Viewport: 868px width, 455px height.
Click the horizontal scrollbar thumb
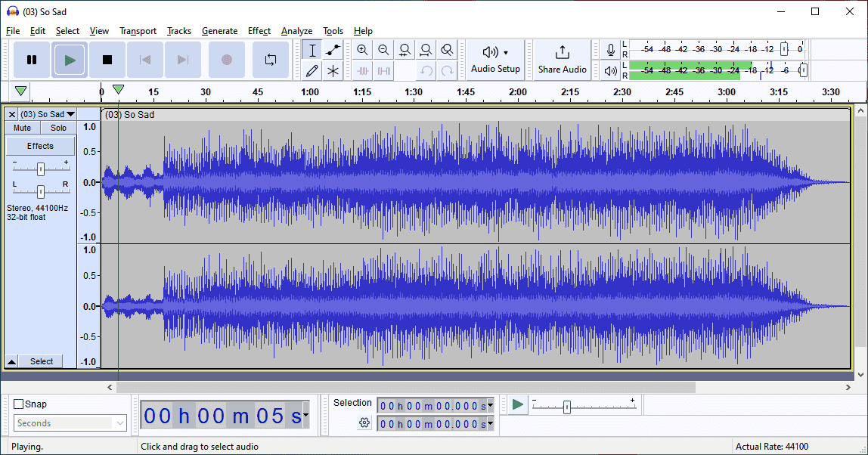point(406,388)
